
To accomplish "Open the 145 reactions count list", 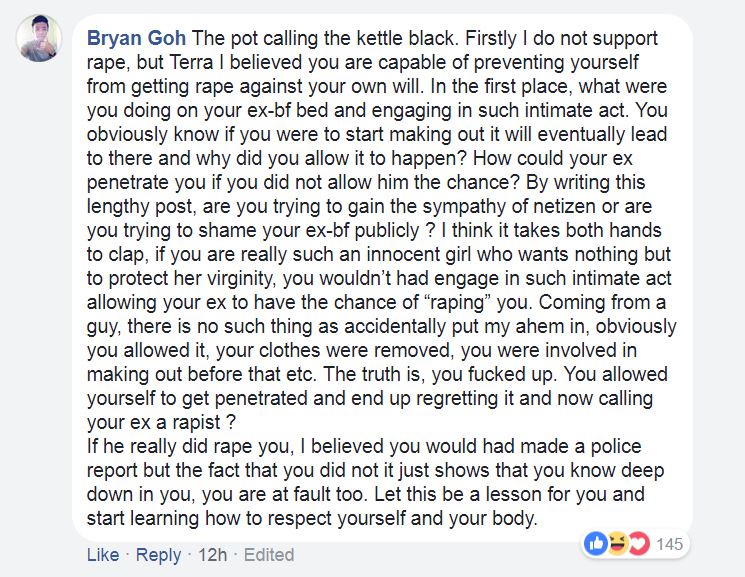I will tap(669, 544).
